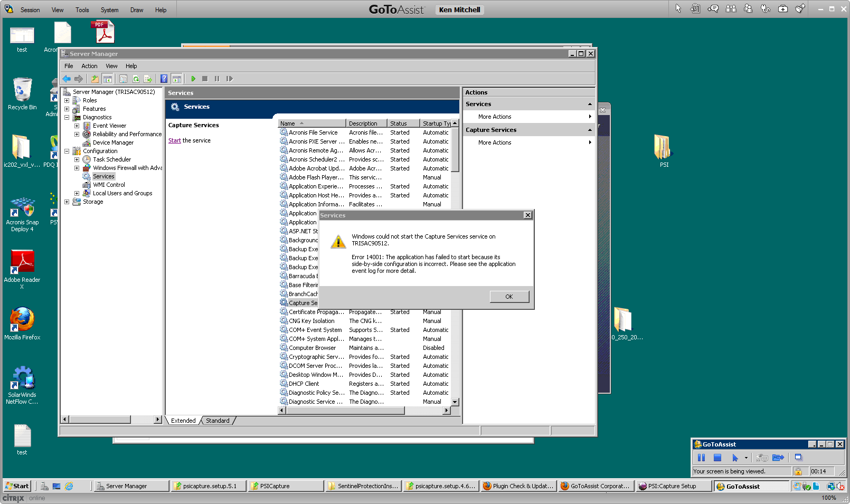Click the GoToAssist mouse pointer tool icon
The image size is (850, 504).
click(678, 8)
